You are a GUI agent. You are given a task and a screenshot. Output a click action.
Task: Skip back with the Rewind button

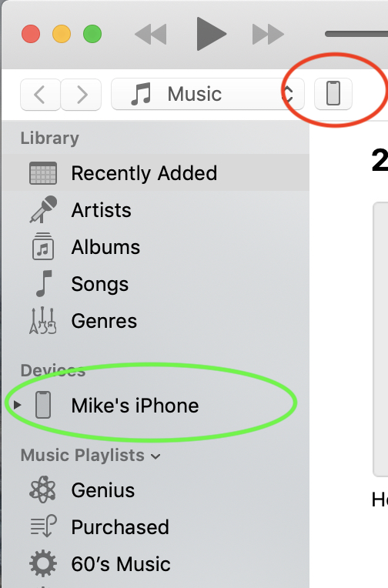pyautogui.click(x=150, y=34)
